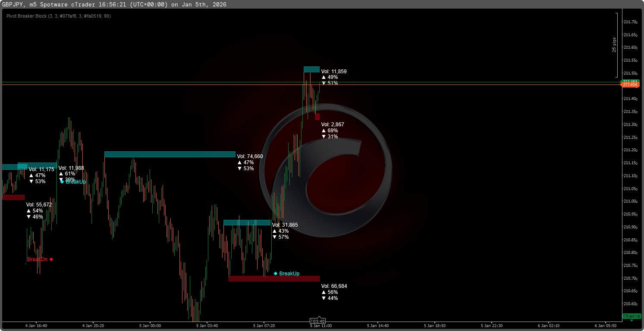Click the down-volume triangle under Vol 66,684
The image size is (644, 331).
point(324,298)
